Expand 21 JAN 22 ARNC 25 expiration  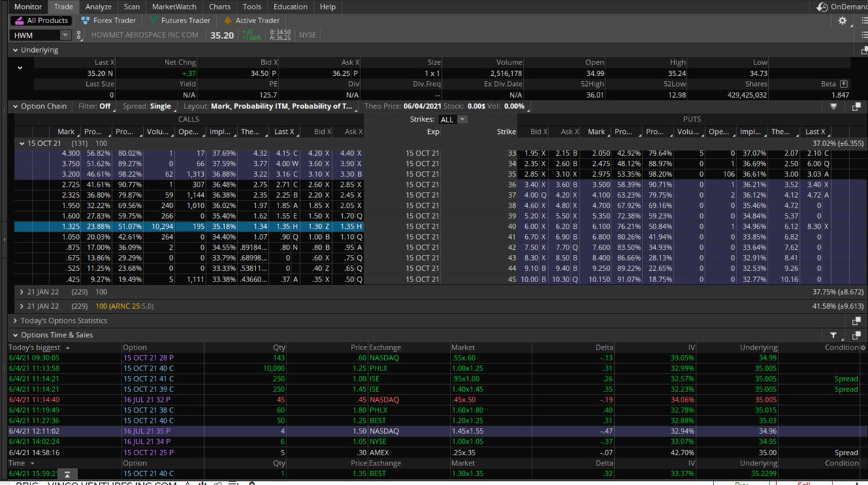coord(22,306)
